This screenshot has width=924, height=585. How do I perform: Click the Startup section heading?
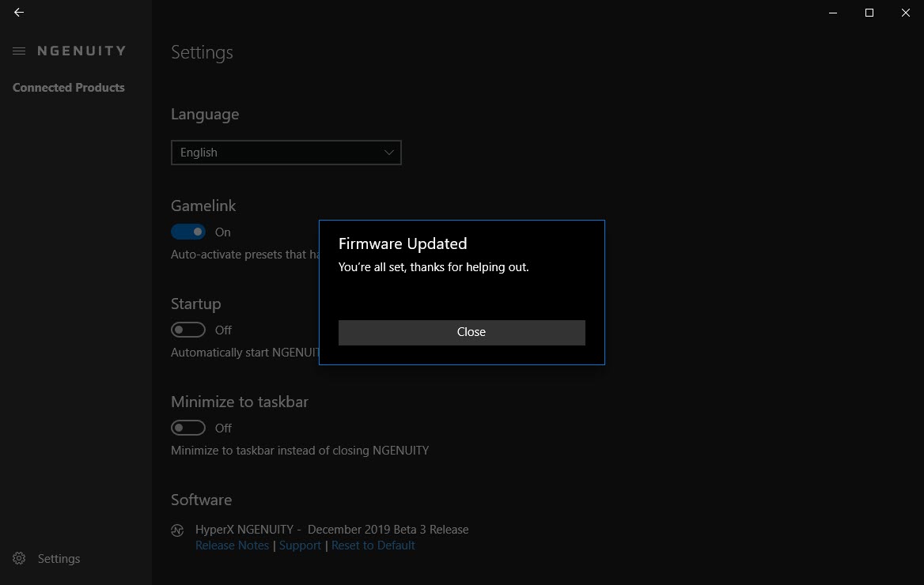point(195,304)
